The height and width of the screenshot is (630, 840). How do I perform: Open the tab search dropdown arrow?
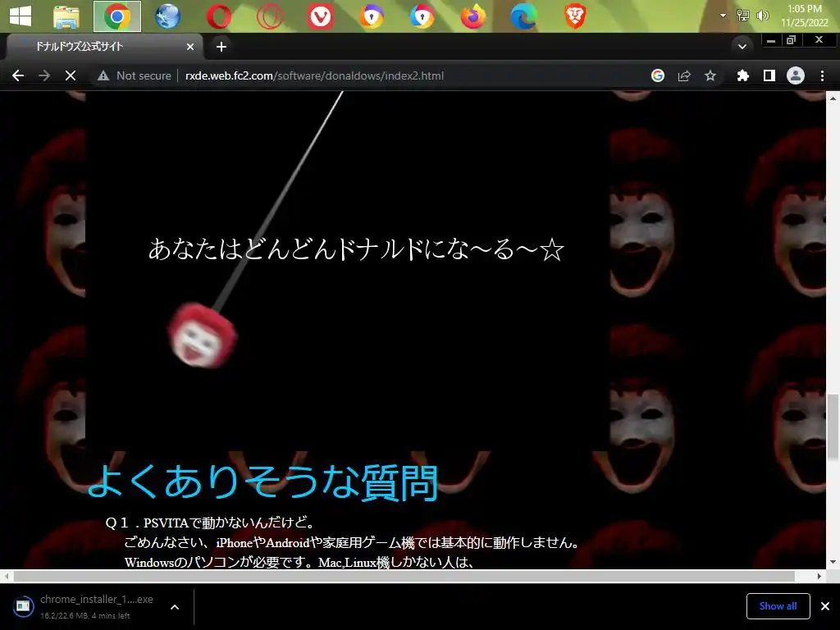(x=742, y=47)
